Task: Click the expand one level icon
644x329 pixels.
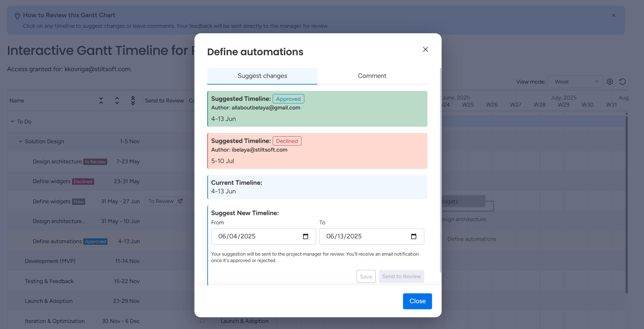Action: point(117,101)
